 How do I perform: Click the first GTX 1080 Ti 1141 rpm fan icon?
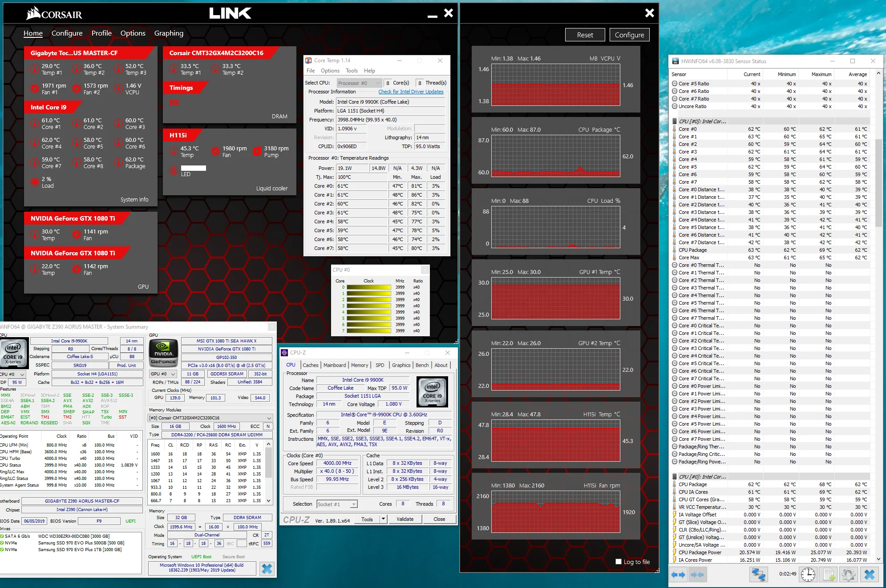[77, 234]
